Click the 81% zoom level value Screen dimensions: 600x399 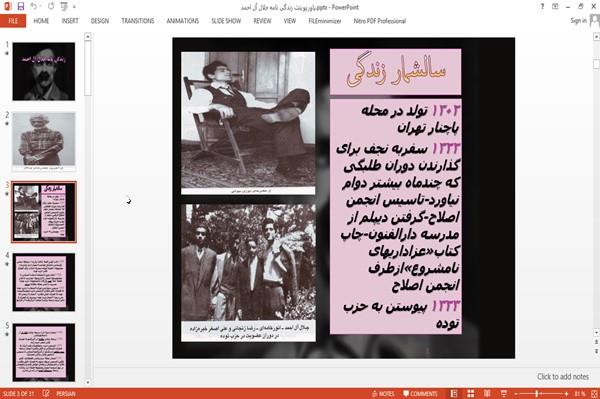coord(579,394)
